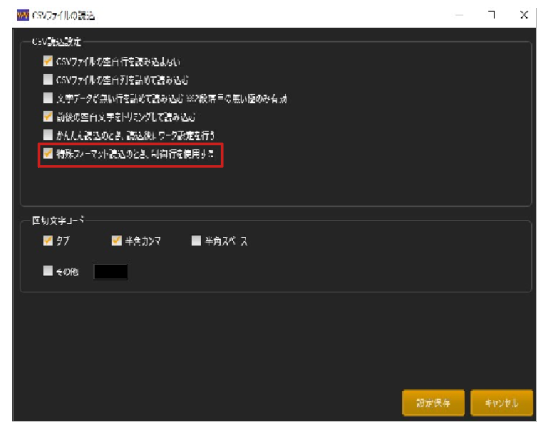549x435 pixels.
Task: Toggle the leading and trailing whitespace trimming (トリミング) checkbox
Action: pos(48,116)
